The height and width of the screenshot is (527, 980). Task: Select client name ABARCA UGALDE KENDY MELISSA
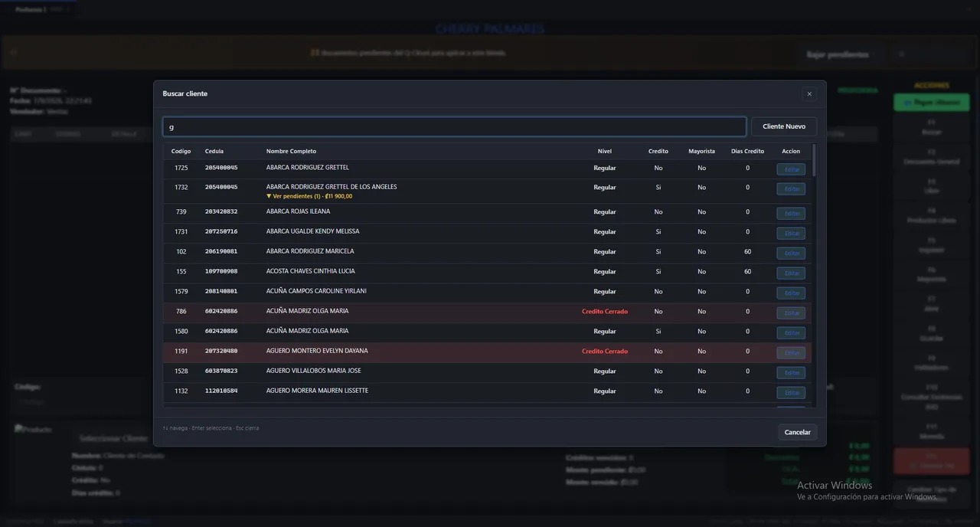[312, 231]
